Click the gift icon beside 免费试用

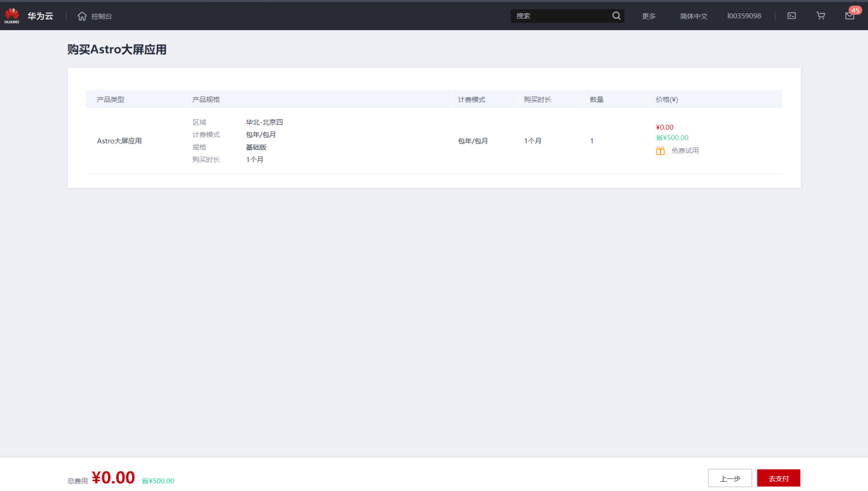[x=660, y=151]
